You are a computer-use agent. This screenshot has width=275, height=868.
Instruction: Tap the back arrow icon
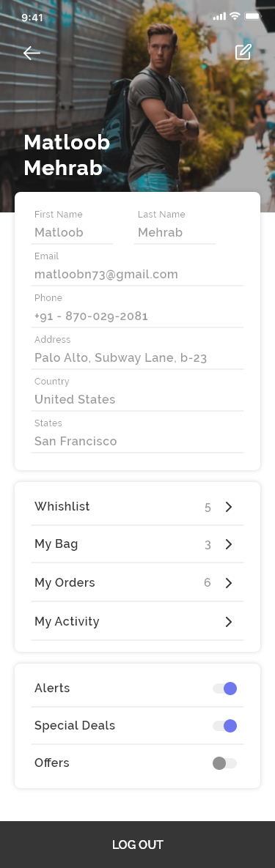point(32,53)
